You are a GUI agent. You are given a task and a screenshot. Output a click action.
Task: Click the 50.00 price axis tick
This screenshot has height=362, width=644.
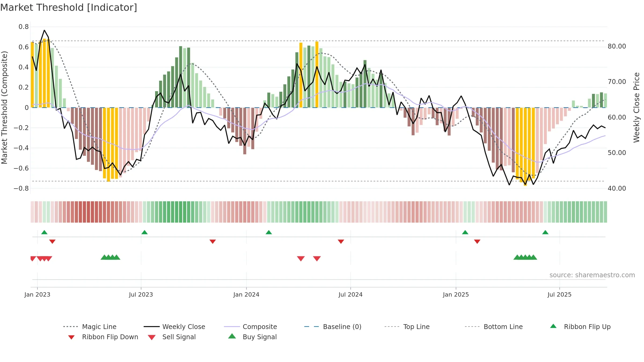[x=617, y=153]
